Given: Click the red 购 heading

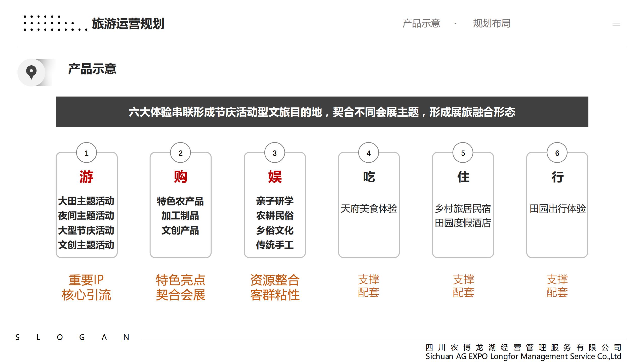Looking at the screenshot, I should (180, 177).
